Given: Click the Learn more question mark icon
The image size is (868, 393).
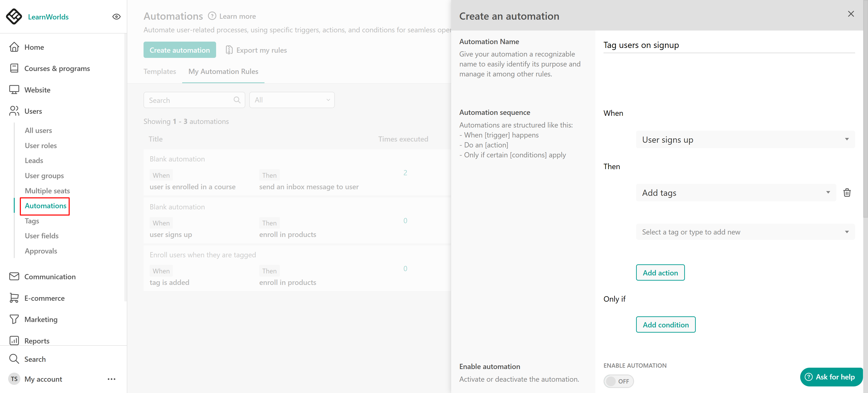Looking at the screenshot, I should [212, 16].
